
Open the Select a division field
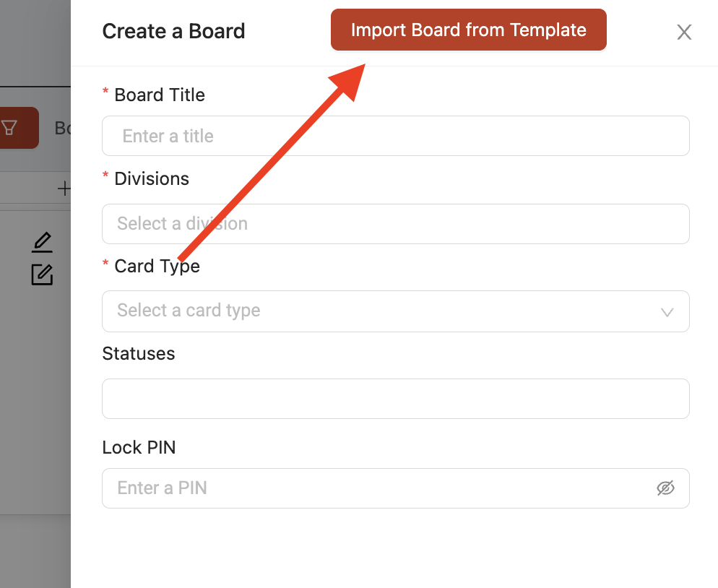coord(396,224)
